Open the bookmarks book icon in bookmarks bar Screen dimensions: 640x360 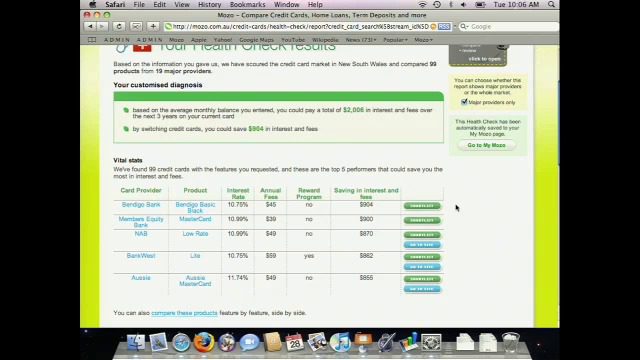click(92, 40)
